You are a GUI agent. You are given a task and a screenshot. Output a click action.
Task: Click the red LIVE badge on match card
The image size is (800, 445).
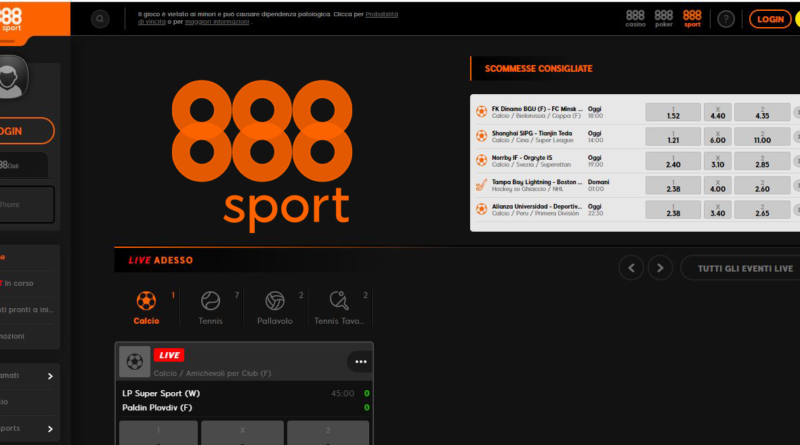tap(169, 355)
